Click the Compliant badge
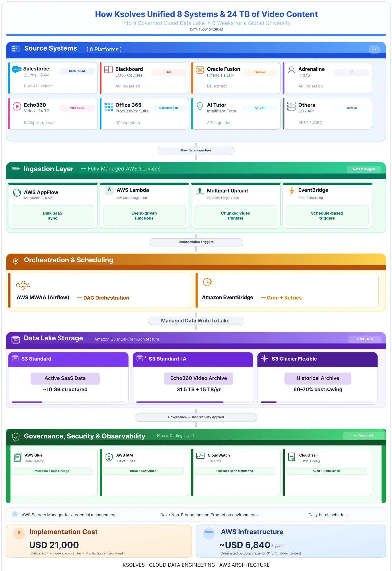 coord(363,435)
